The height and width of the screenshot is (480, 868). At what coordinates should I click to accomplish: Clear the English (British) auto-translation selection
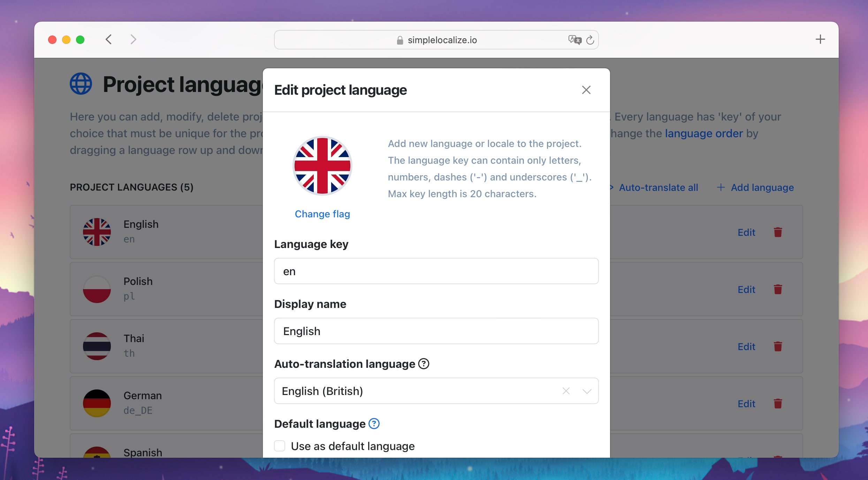566,391
